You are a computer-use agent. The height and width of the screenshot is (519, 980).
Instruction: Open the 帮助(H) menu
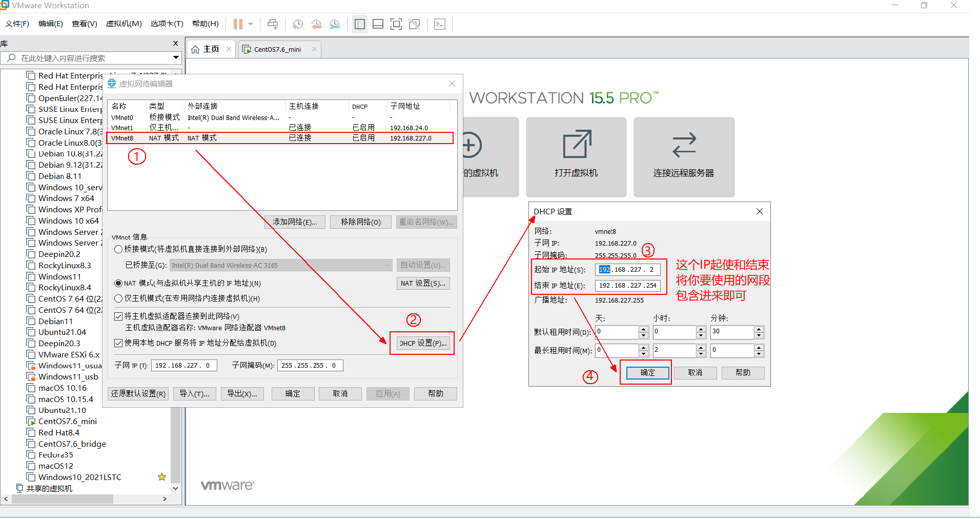(205, 24)
